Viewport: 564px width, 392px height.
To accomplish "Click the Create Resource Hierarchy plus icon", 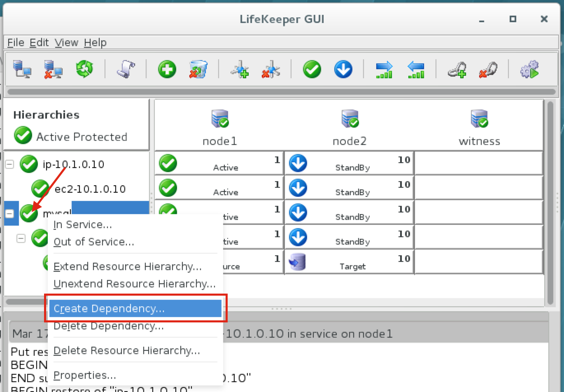I will coord(167,69).
